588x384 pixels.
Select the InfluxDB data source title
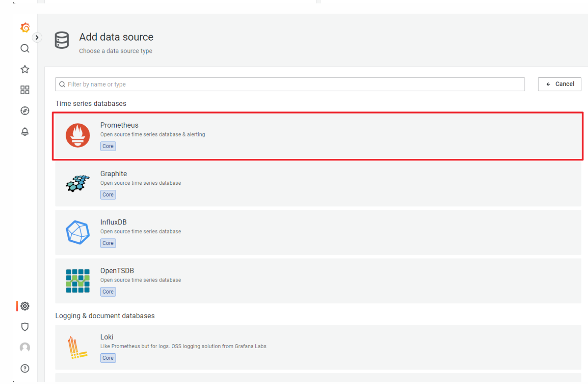[x=113, y=222]
